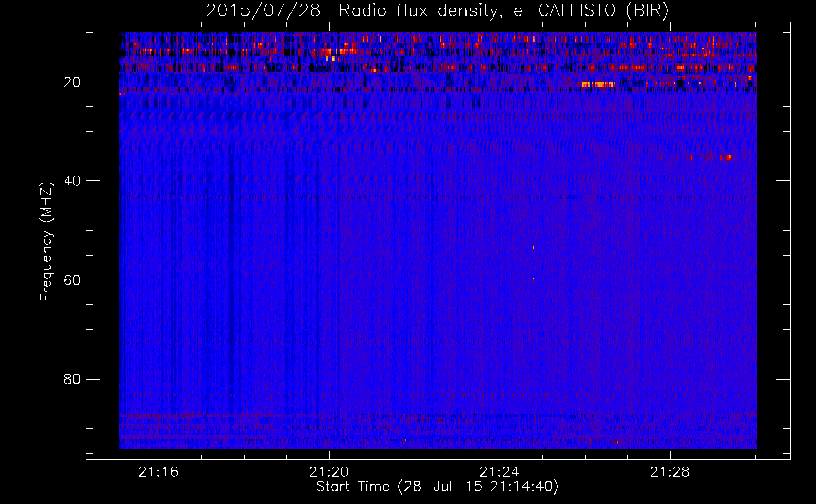Image resolution: width=816 pixels, height=504 pixels.
Task: Click the "21:24" time tick label
Action: coord(499,472)
